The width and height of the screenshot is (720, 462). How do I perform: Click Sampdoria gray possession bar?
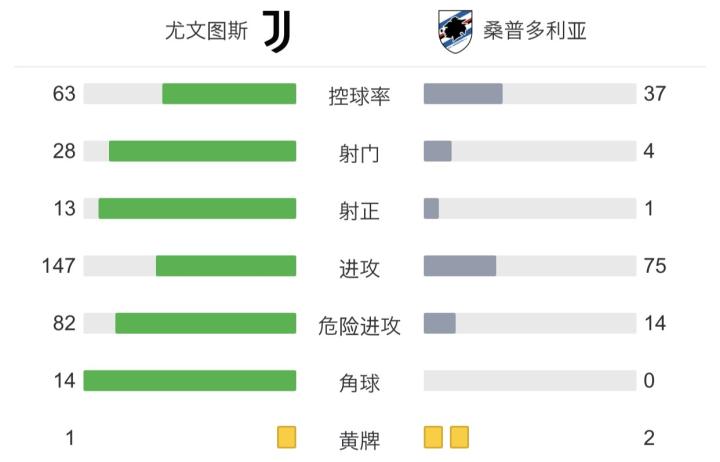pos(463,94)
